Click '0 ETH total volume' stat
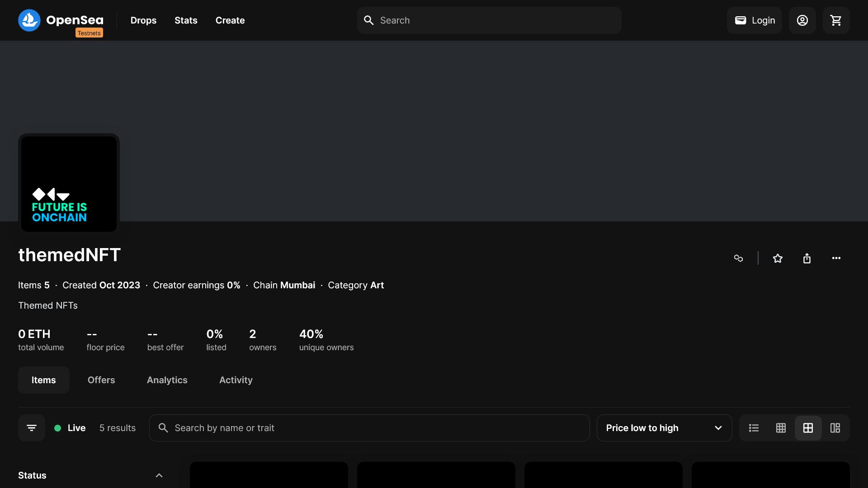This screenshot has width=868, height=488. pyautogui.click(x=41, y=340)
